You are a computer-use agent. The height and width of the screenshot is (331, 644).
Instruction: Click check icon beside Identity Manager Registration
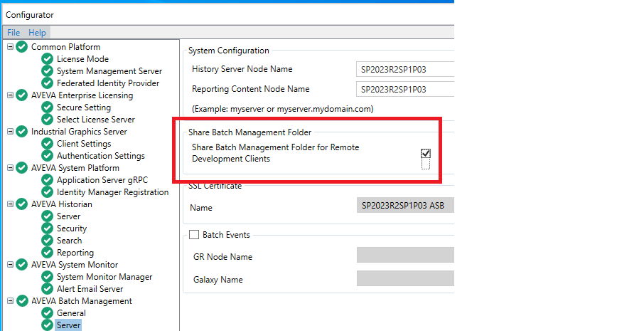click(47, 192)
